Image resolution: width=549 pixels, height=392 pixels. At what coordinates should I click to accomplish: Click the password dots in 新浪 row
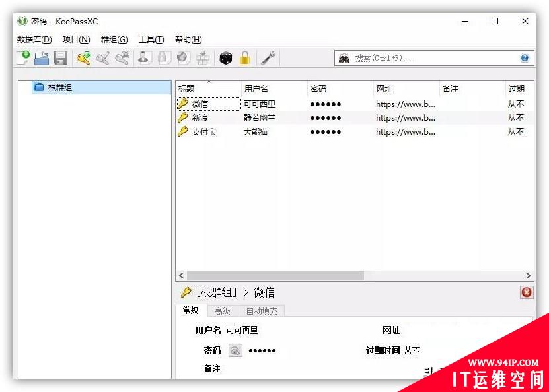pyautogui.click(x=326, y=118)
